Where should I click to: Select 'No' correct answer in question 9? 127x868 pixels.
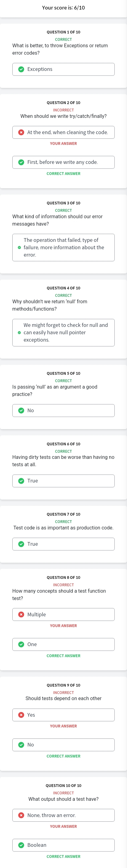coord(63,745)
